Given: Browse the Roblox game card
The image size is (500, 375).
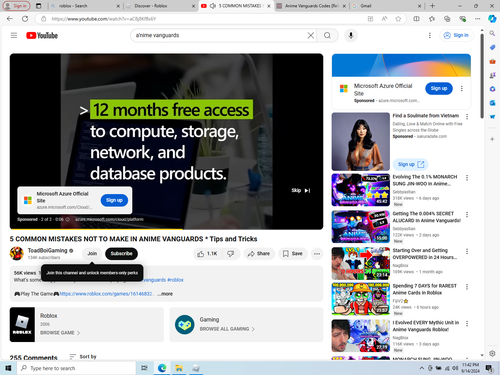Looking at the screenshot, I should [x=87, y=325].
